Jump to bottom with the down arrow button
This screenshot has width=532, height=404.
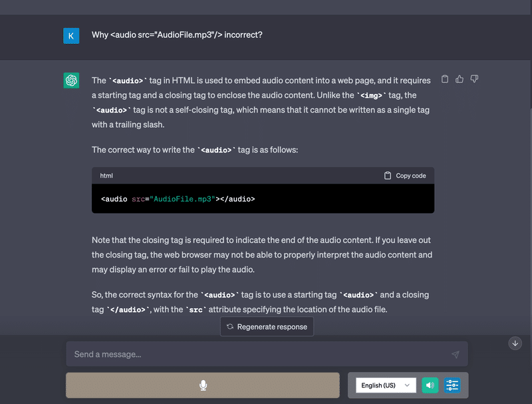pyautogui.click(x=515, y=343)
